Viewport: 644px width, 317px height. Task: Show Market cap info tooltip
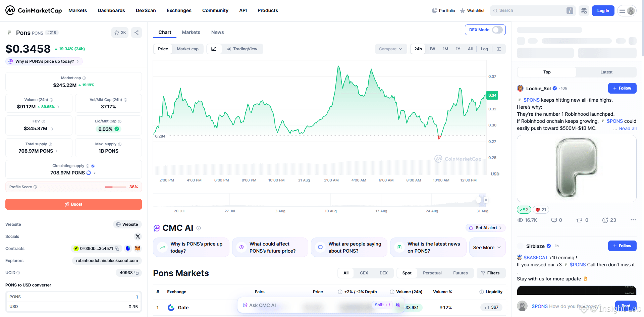point(84,78)
